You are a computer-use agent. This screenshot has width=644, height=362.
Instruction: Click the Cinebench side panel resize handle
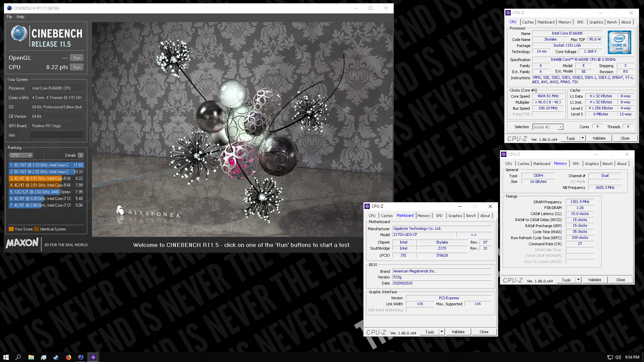90,136
